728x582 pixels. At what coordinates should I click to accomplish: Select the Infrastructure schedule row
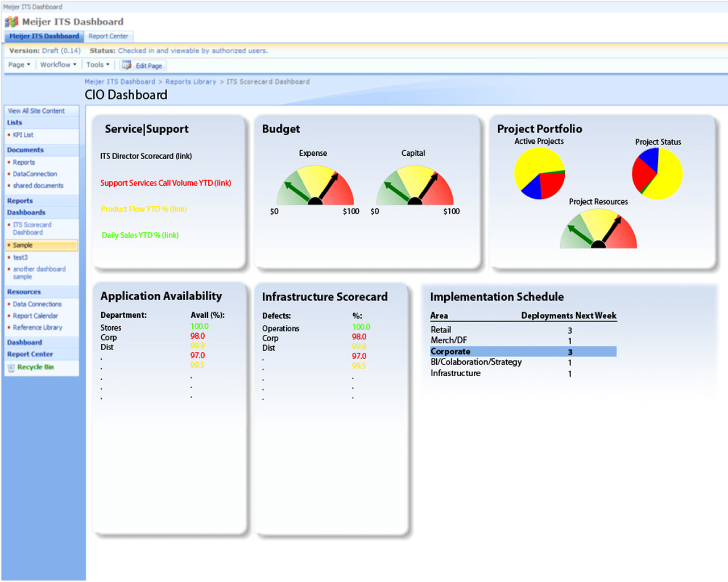523,374
